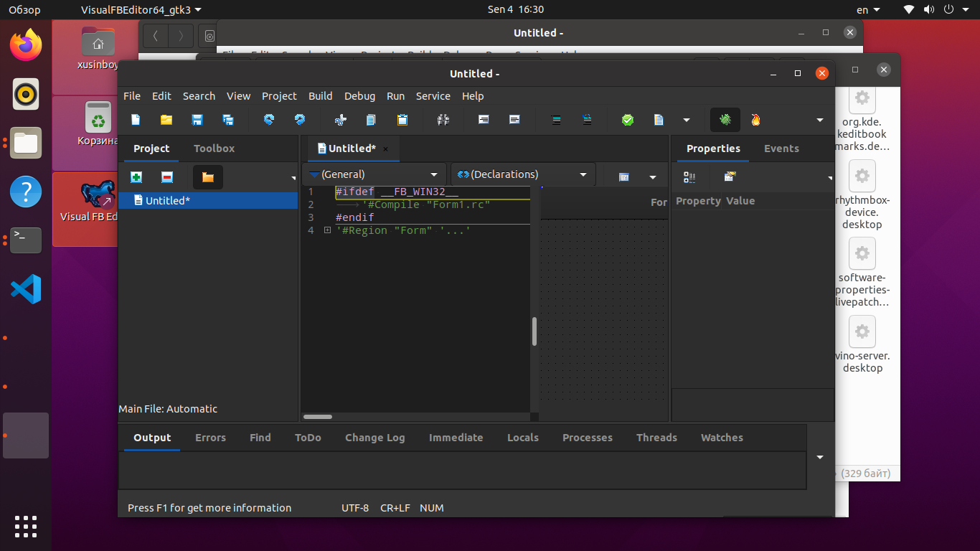
Task: Add a new project with the green plus icon
Action: click(x=136, y=176)
